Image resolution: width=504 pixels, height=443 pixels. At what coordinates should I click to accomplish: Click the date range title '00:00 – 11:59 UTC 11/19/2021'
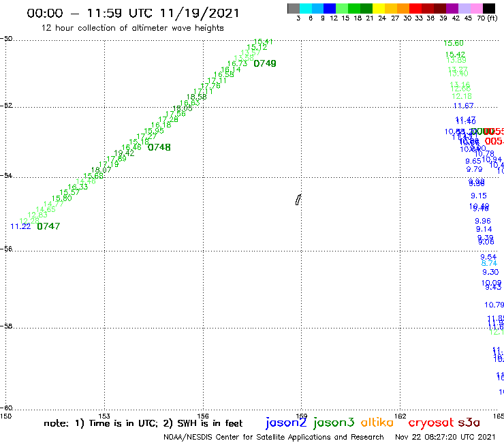click(x=133, y=13)
